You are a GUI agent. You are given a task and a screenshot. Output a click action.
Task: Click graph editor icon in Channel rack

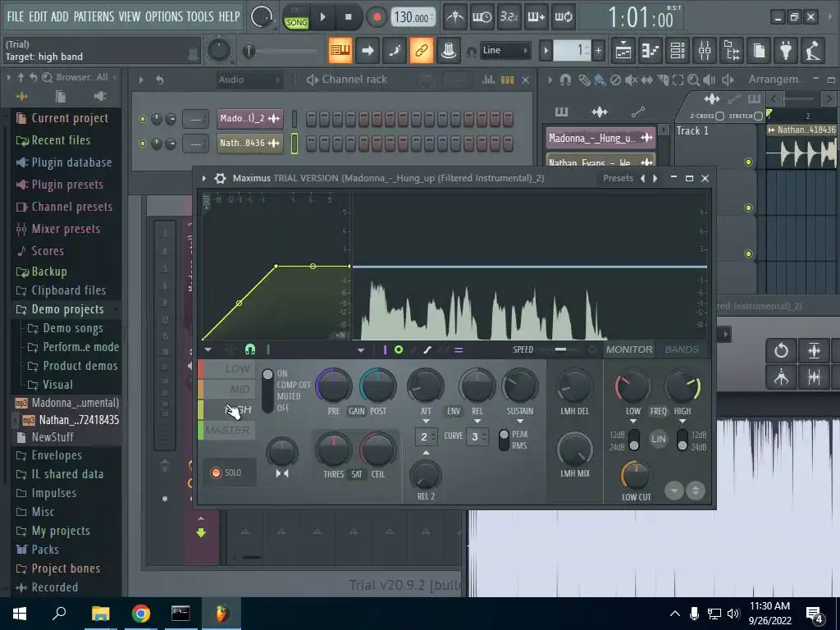[x=488, y=80]
